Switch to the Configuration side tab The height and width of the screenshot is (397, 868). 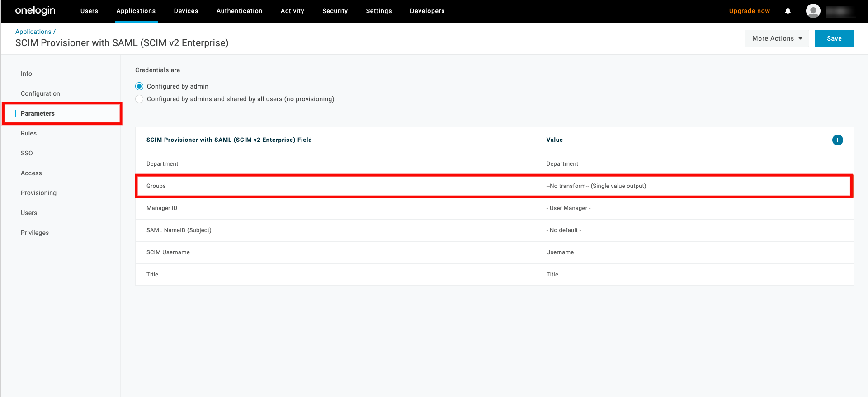(x=40, y=93)
